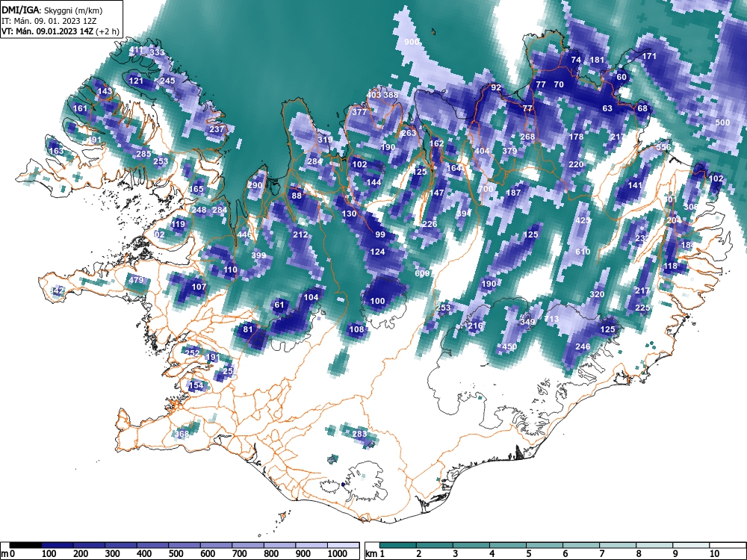
Task: Click the visibility value 333 on the map
Action: [x=157, y=52]
